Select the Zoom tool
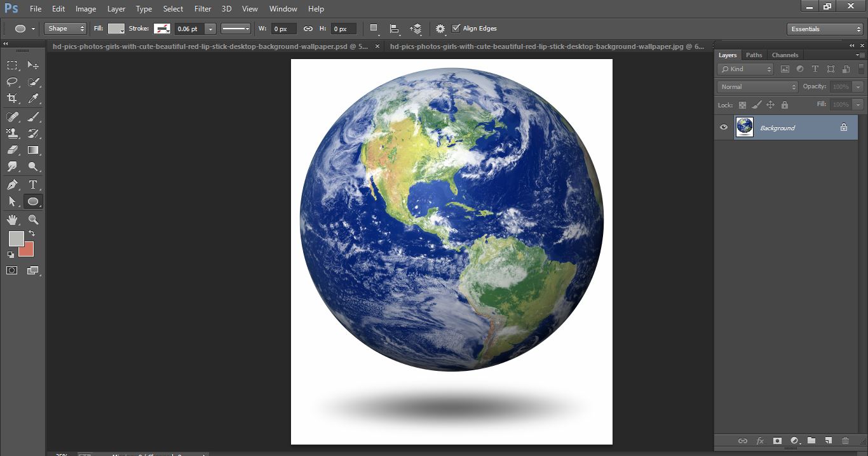Screen dimensions: 868x456 pyautogui.click(x=33, y=219)
